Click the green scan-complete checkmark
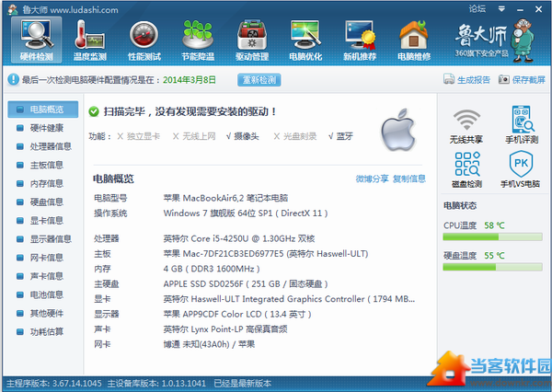The image size is (552, 392). tap(94, 111)
